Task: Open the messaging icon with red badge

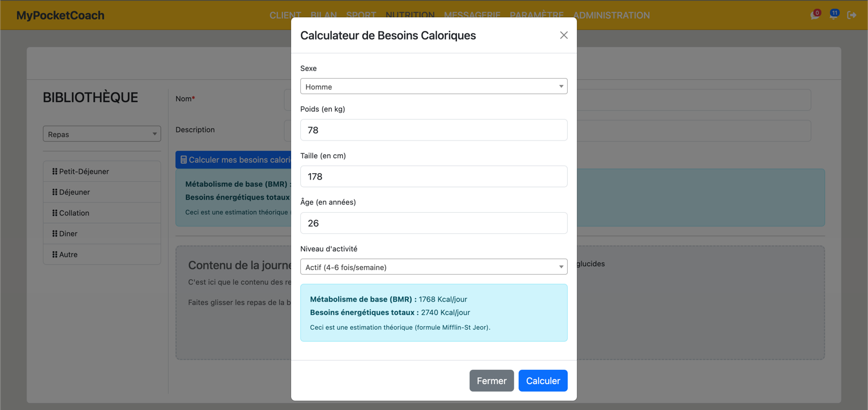Action: click(x=814, y=15)
